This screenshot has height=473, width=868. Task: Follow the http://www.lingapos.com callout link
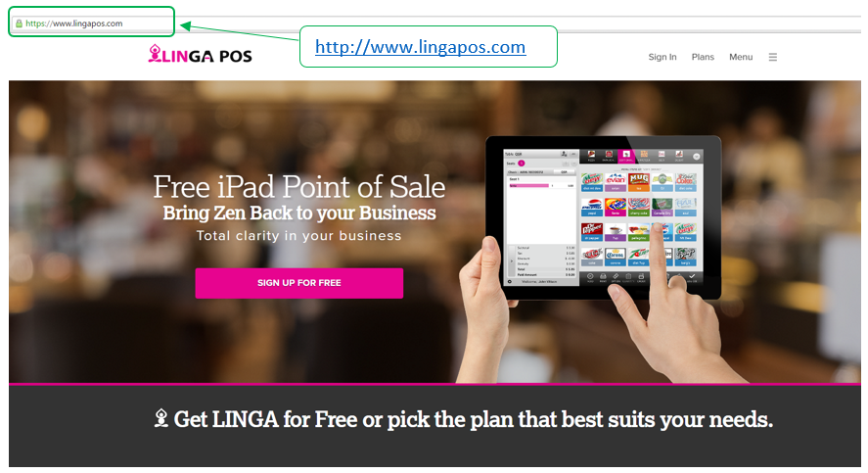pos(420,47)
